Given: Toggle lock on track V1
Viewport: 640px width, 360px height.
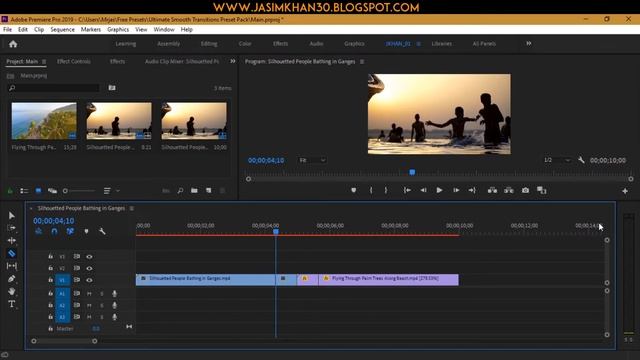Looking at the screenshot, I should 50,280.
